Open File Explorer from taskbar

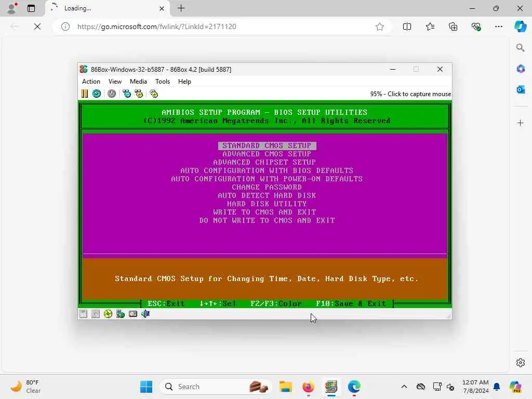(285, 387)
